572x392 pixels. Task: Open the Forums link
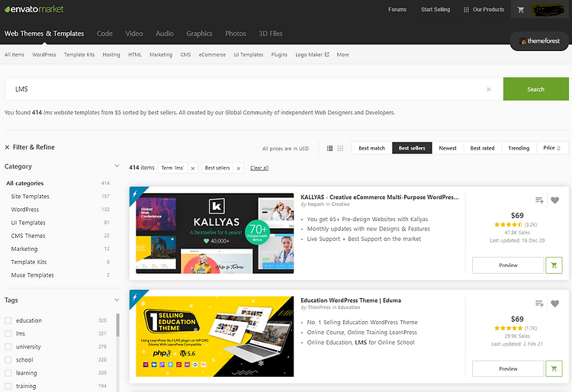[397, 9]
